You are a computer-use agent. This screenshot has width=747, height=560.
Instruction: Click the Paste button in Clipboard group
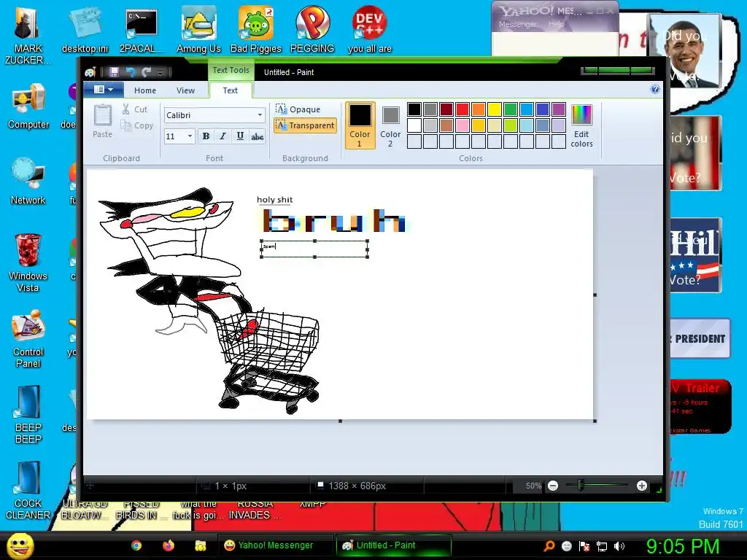click(102, 121)
